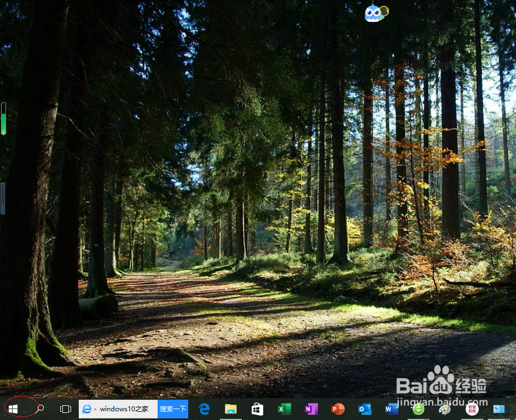Viewport: 516px width, 420px height.
Task: Open PowerPoint on the taskbar
Action: (338, 409)
